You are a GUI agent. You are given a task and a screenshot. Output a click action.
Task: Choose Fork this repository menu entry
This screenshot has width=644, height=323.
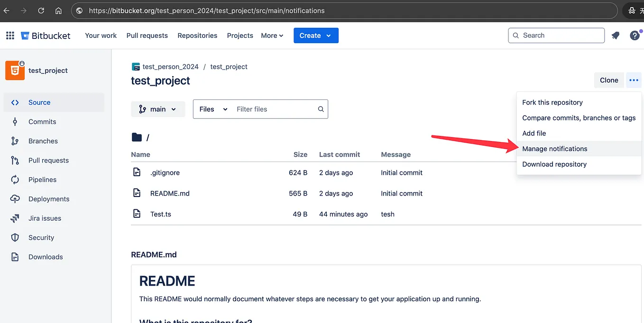[552, 102]
